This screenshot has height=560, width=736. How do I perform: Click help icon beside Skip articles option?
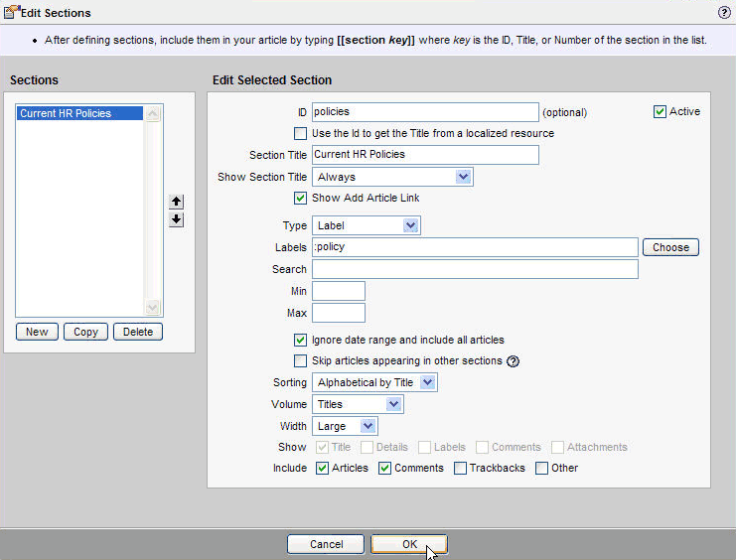[514, 361]
